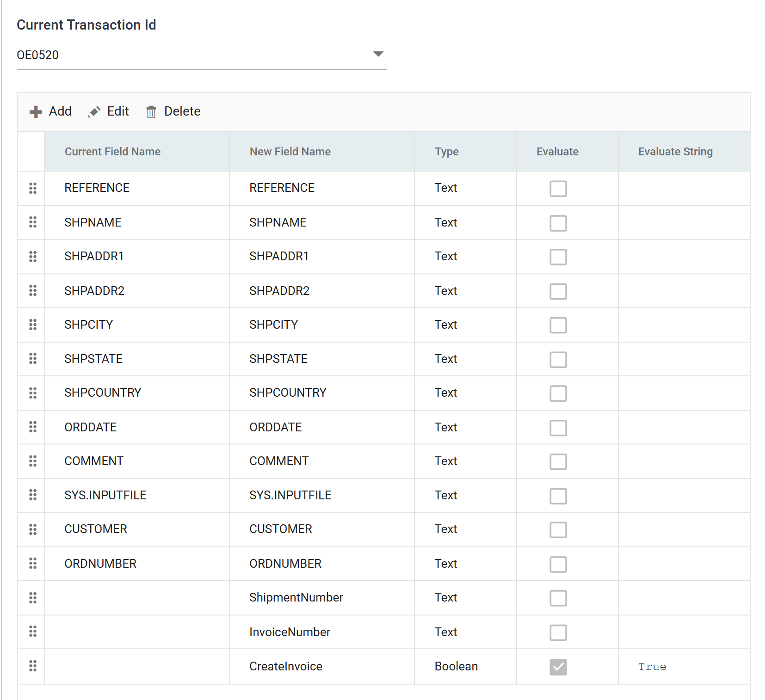Select the True evaluate string cell

pos(684,666)
